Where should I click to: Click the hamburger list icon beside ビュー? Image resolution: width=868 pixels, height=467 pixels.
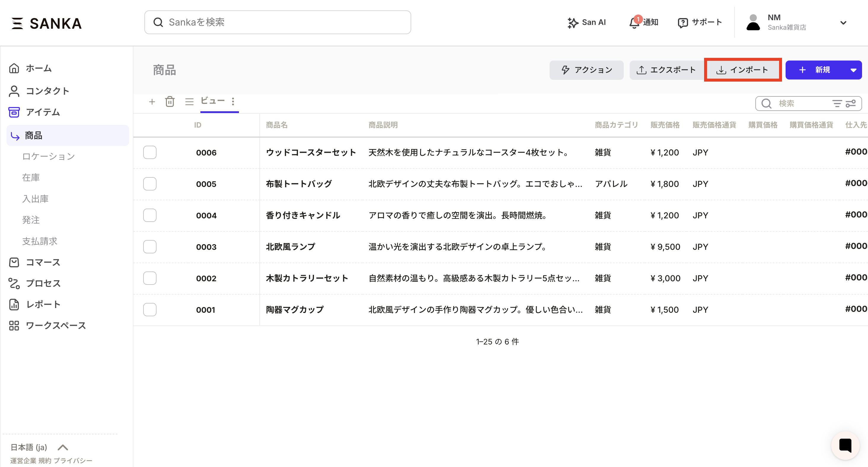189,101
